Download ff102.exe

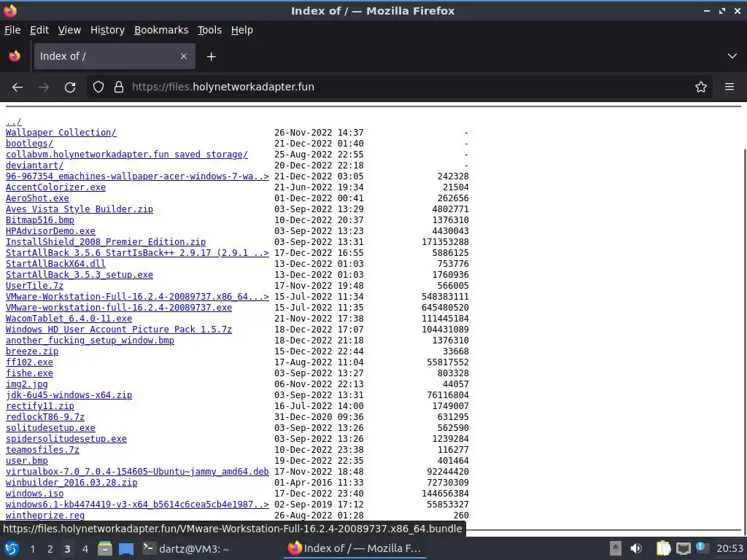click(29, 363)
